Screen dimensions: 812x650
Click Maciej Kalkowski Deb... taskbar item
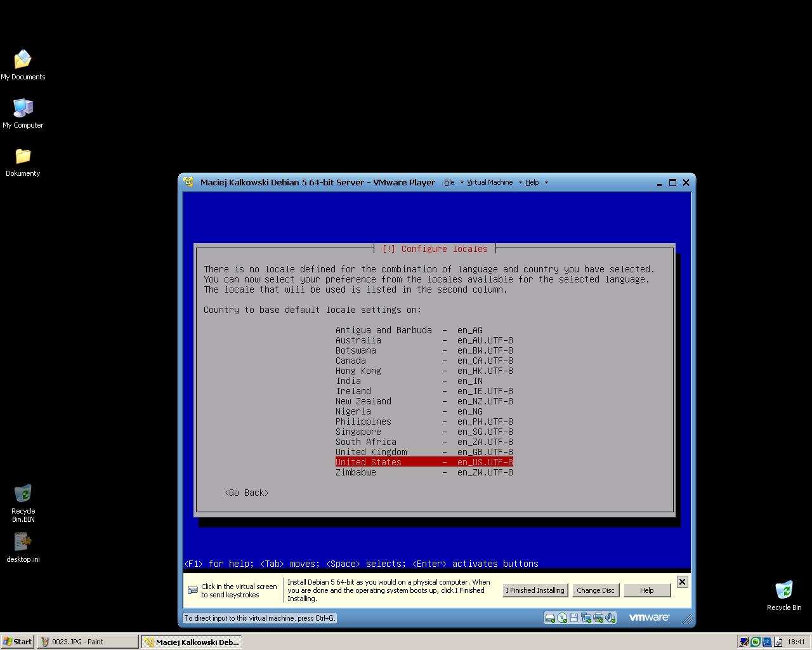192,642
